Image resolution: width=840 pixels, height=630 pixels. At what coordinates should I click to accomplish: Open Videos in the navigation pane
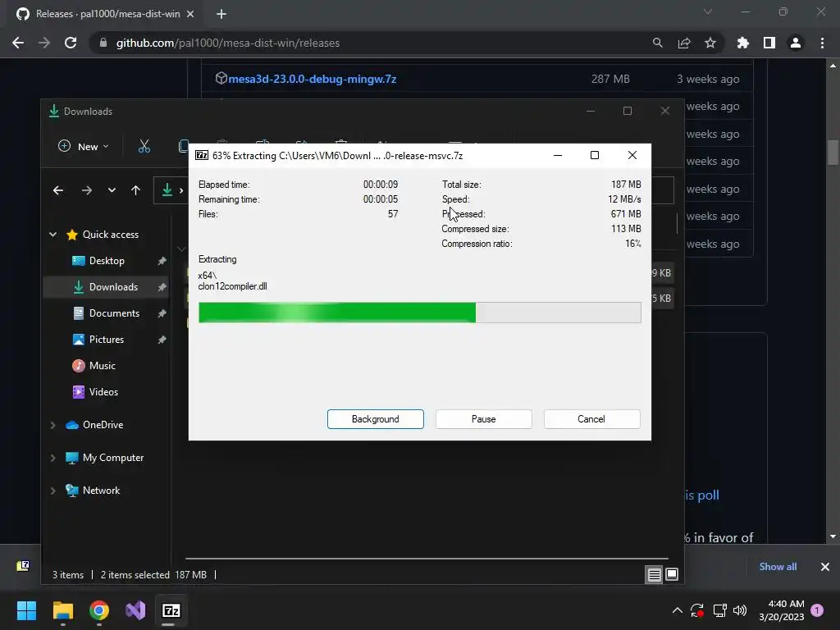[103, 391]
